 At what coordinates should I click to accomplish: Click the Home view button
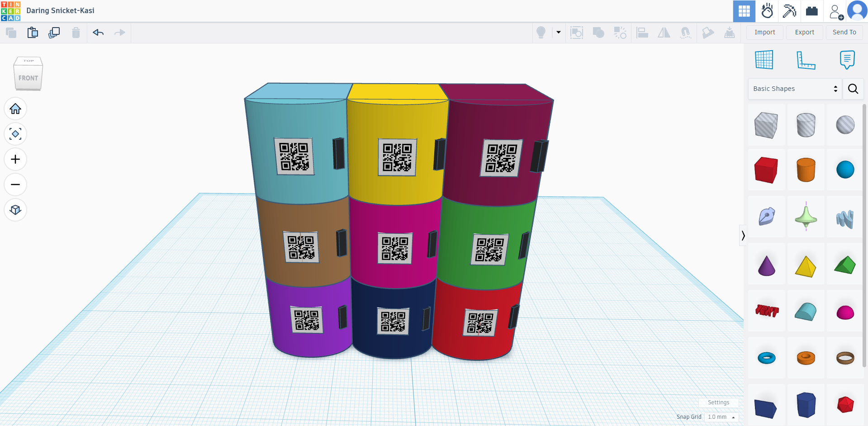point(15,109)
